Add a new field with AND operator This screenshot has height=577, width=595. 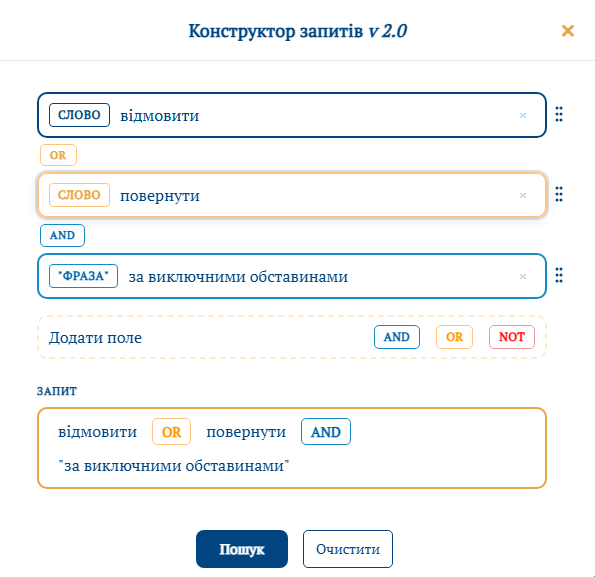click(397, 337)
